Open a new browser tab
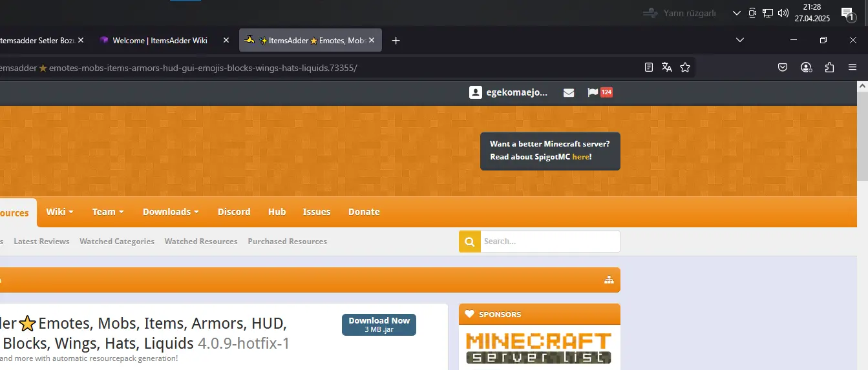Viewport: 868px width, 370px height. (396, 40)
